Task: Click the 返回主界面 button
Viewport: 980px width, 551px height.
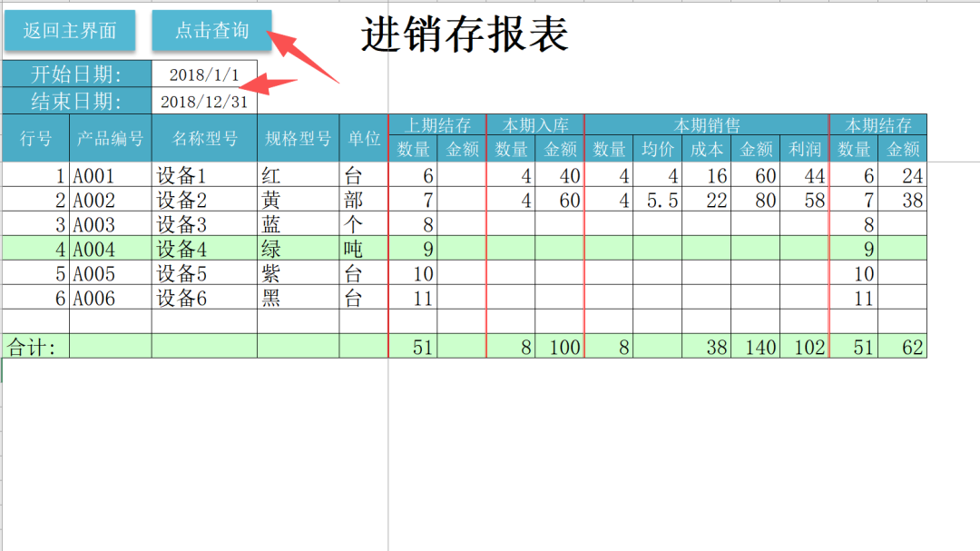Action: pos(70,31)
